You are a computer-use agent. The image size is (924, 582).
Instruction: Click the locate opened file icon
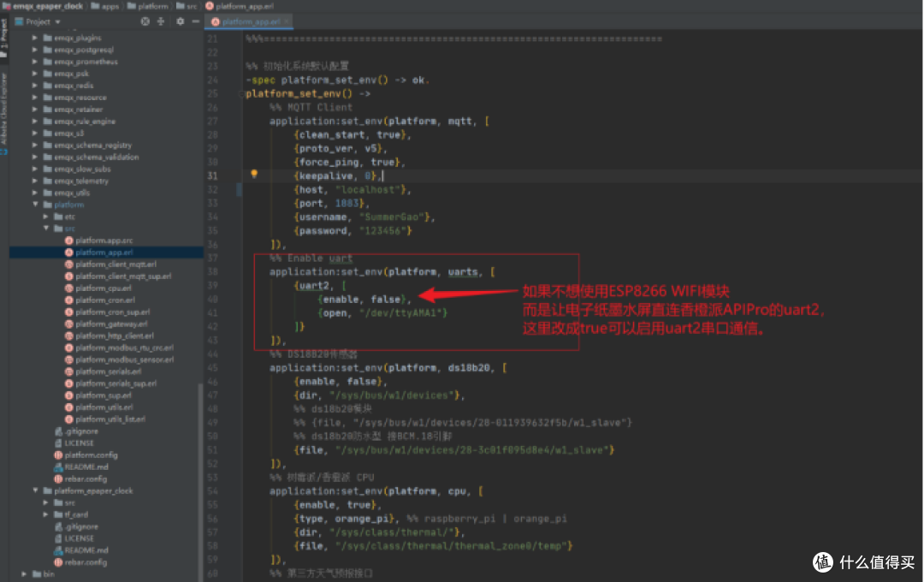click(145, 21)
